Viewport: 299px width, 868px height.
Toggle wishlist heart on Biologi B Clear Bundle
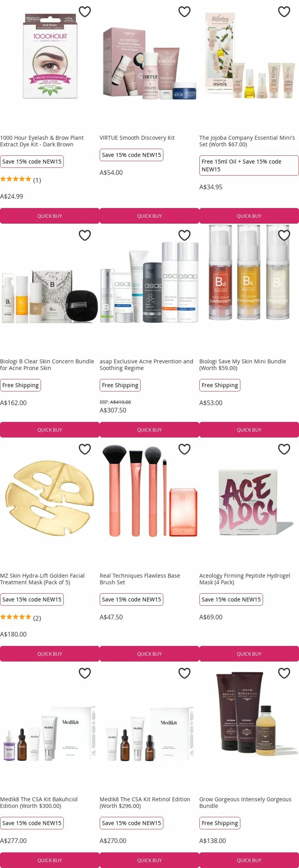click(x=85, y=235)
